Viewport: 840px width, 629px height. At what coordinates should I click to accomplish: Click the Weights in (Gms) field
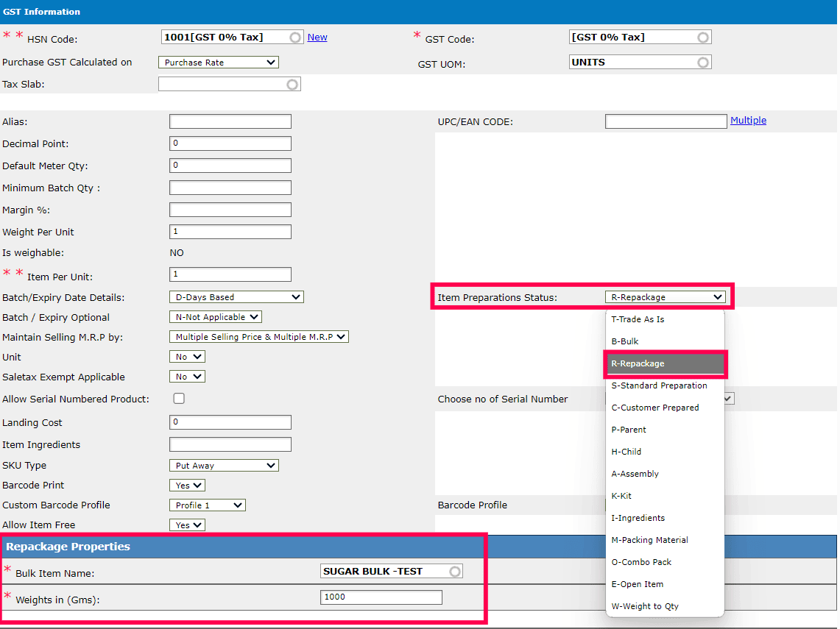point(381,597)
